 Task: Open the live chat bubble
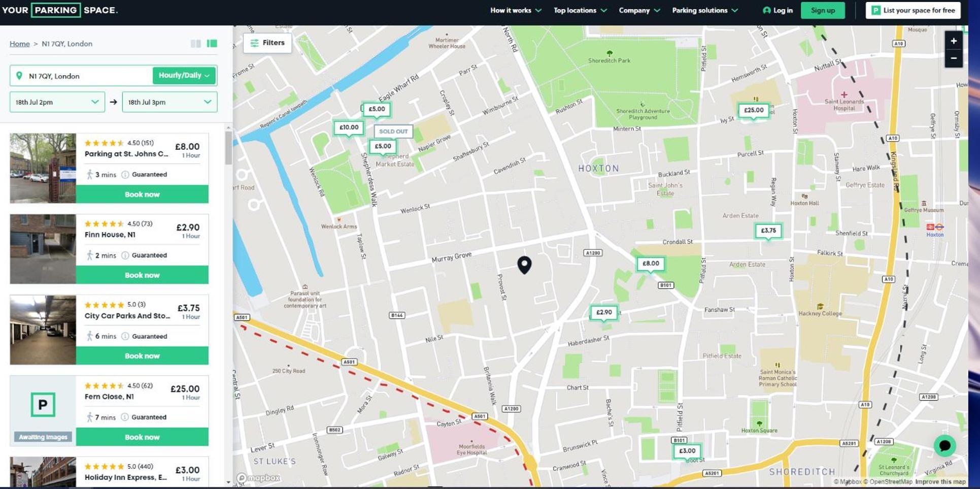944,446
